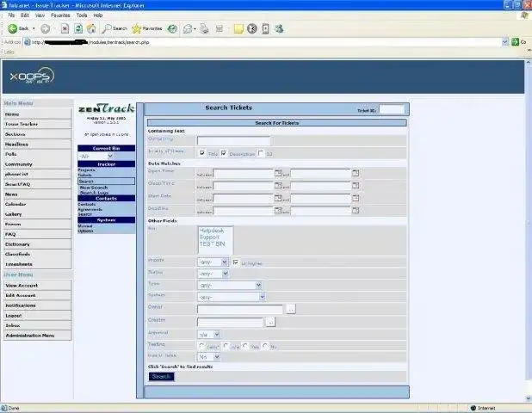Click the Edit page toolbar icon
Image resolution: width=532 pixels, height=413 pixels.
220,28
